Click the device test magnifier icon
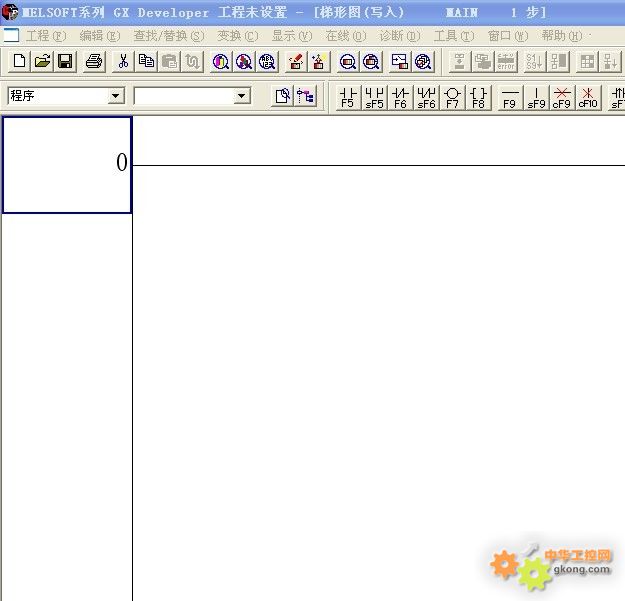 (423, 61)
